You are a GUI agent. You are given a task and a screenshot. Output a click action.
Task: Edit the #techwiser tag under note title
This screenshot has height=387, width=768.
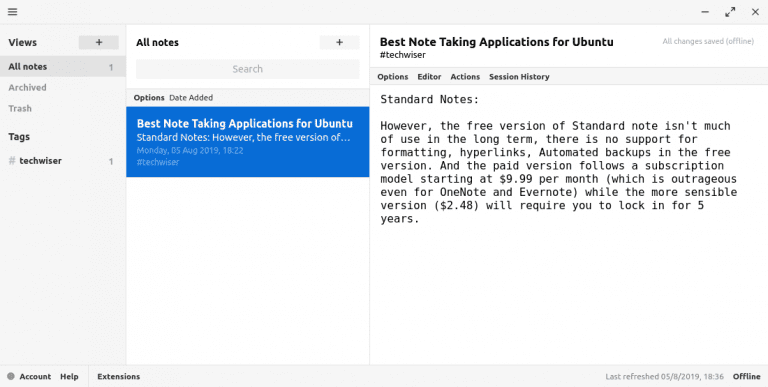(x=403, y=55)
